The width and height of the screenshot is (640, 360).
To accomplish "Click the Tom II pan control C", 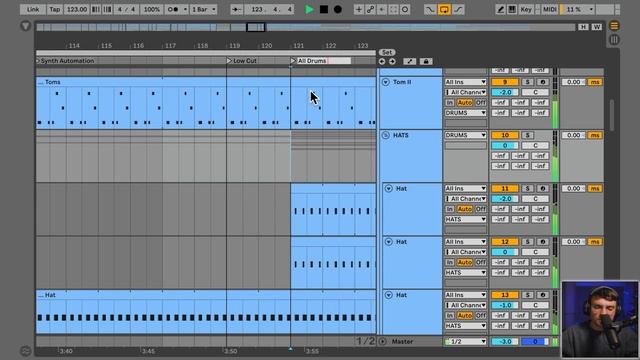I will [x=535, y=92].
